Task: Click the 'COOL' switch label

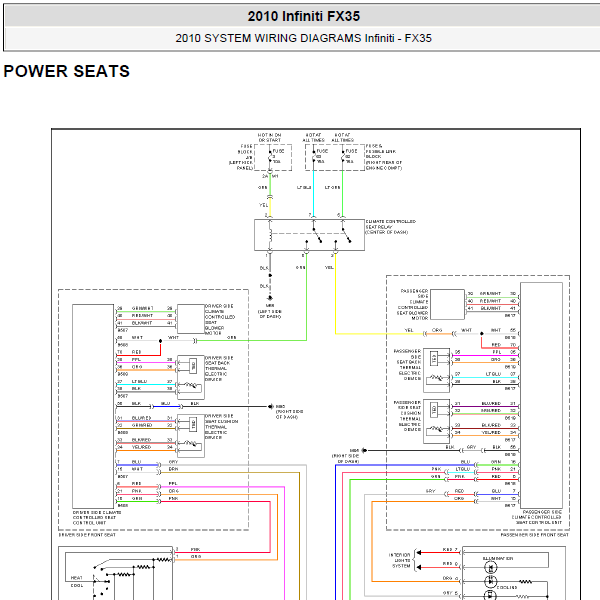Action: (x=77, y=585)
